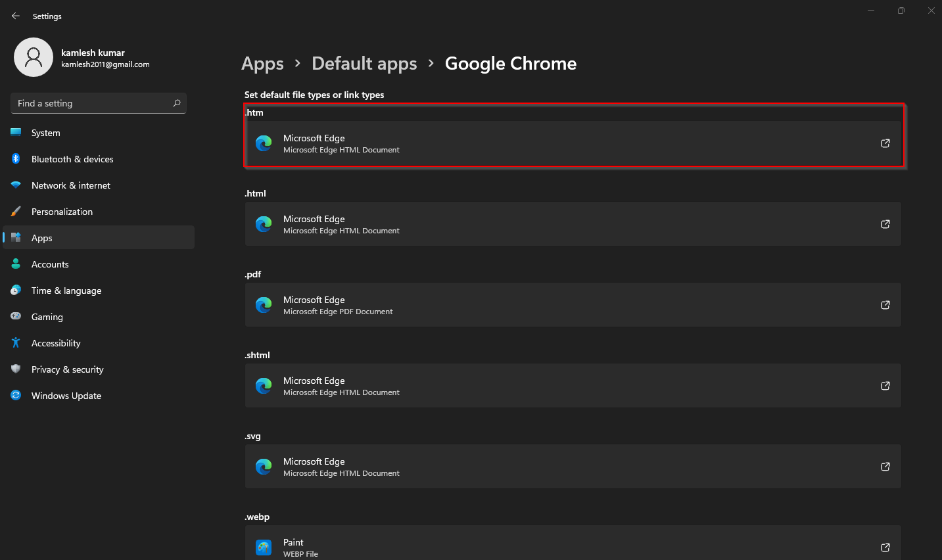Click Edge icon in the .svg row
The height and width of the screenshot is (560, 942).
point(264,467)
